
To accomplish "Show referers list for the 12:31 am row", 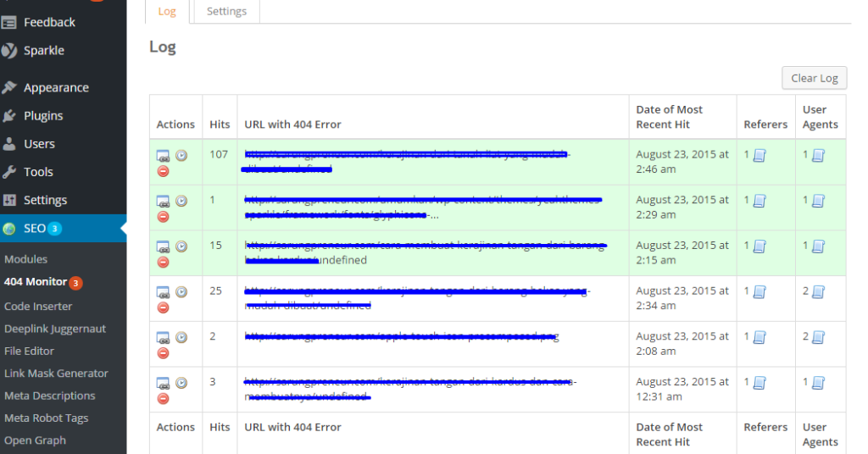I will click(759, 382).
